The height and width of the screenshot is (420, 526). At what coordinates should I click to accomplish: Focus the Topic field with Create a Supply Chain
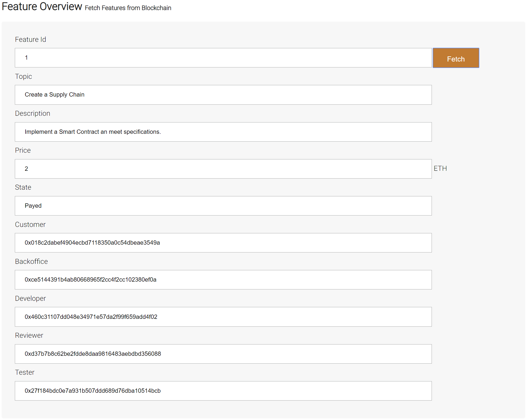[x=223, y=95]
